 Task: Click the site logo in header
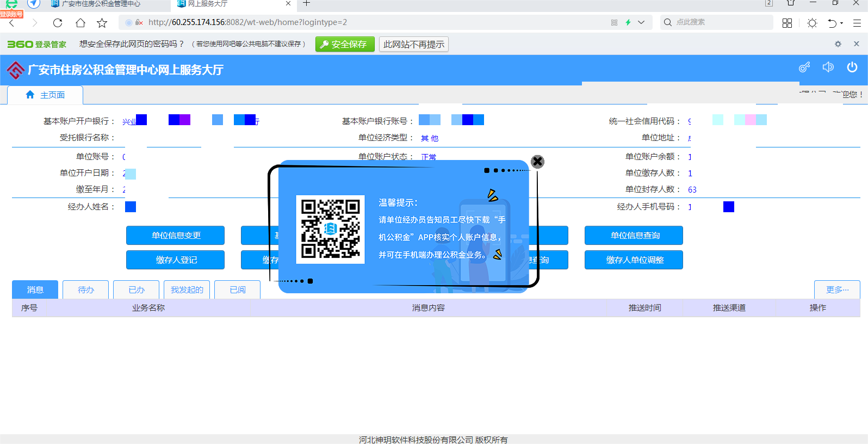coord(15,70)
